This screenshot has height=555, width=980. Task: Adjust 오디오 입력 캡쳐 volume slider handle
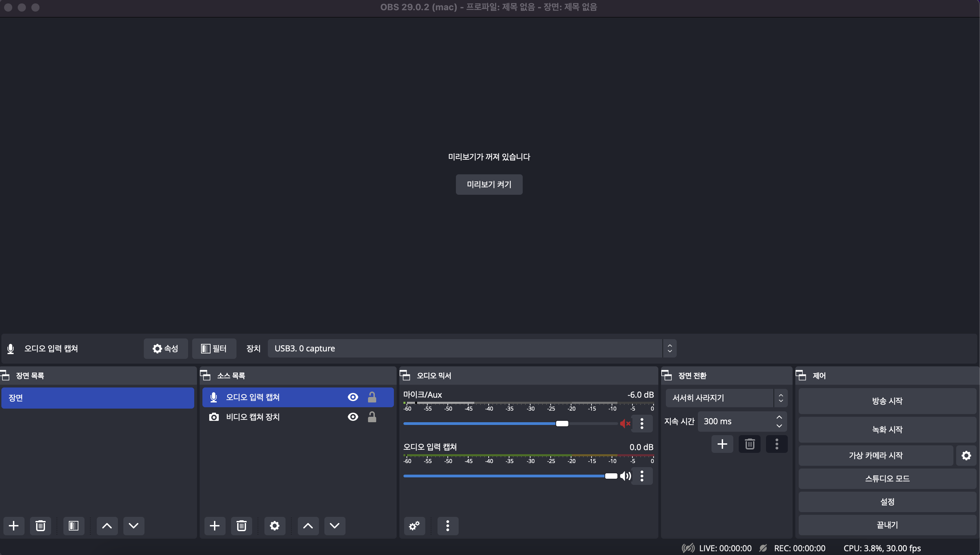(x=611, y=476)
